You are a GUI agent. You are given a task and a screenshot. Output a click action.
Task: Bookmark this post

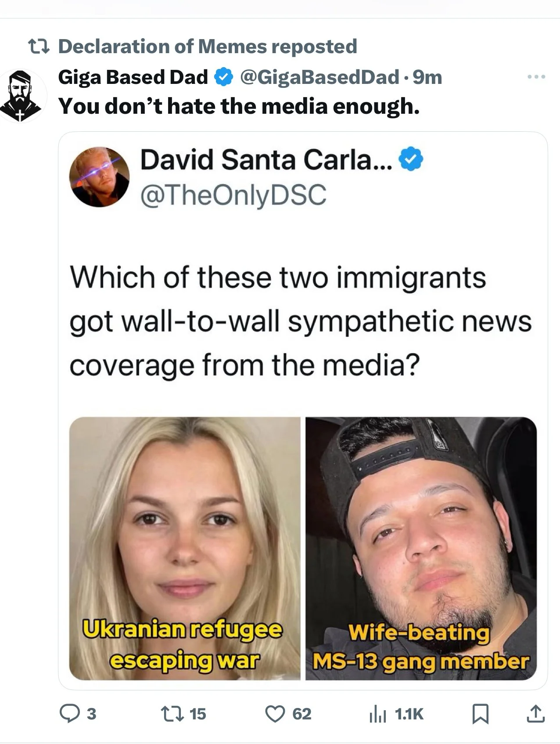click(480, 714)
